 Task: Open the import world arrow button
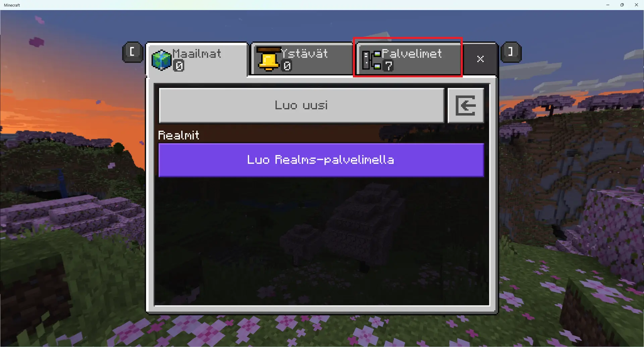point(466,106)
